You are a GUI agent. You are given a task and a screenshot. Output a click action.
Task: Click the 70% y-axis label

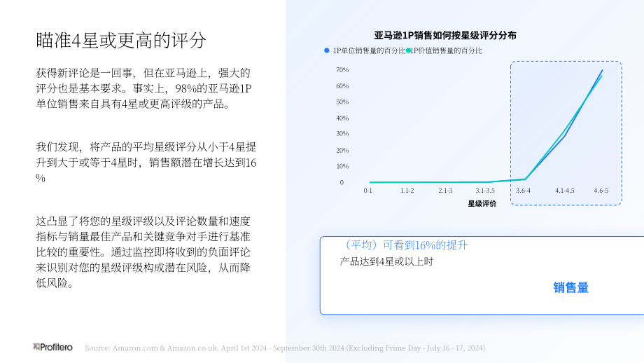point(342,70)
